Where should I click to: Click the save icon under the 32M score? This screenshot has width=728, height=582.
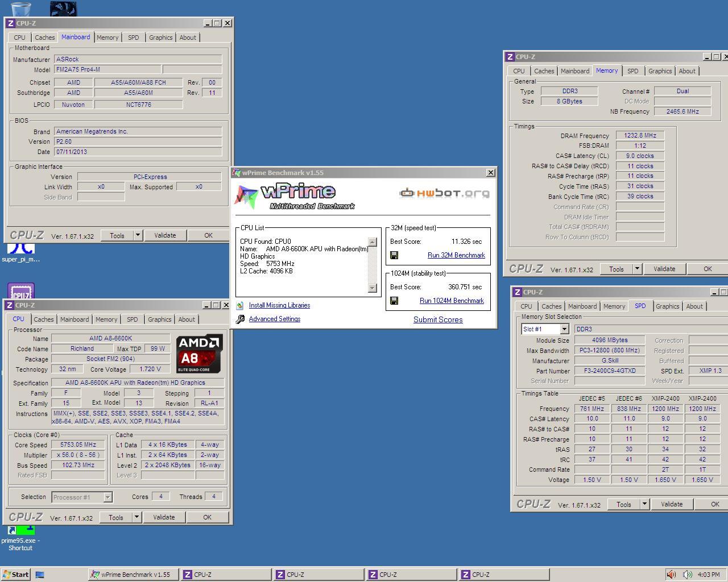click(x=394, y=255)
